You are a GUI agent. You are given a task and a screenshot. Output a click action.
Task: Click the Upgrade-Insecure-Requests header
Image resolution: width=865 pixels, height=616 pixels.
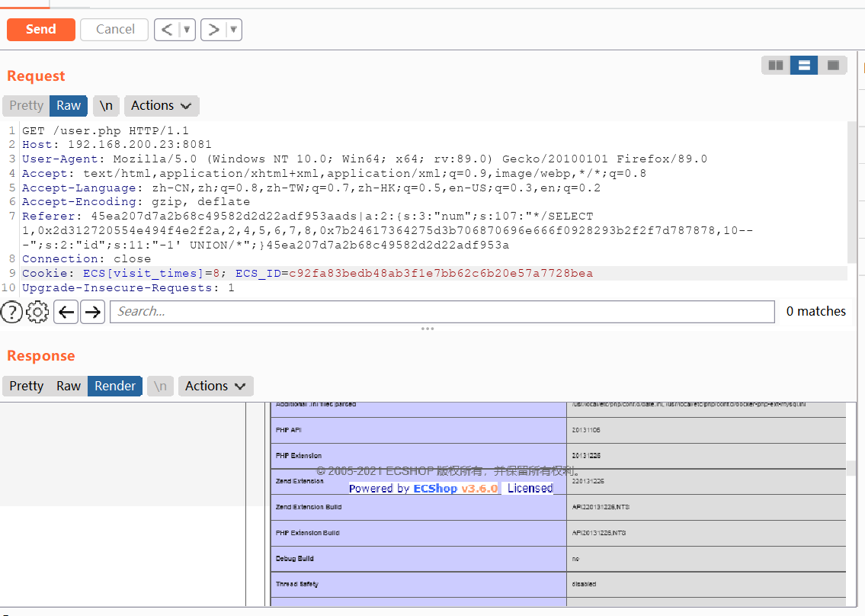coord(128,287)
